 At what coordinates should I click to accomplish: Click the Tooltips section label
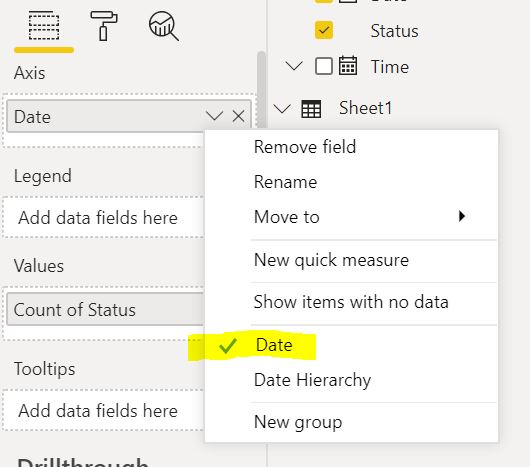pyautogui.click(x=45, y=369)
